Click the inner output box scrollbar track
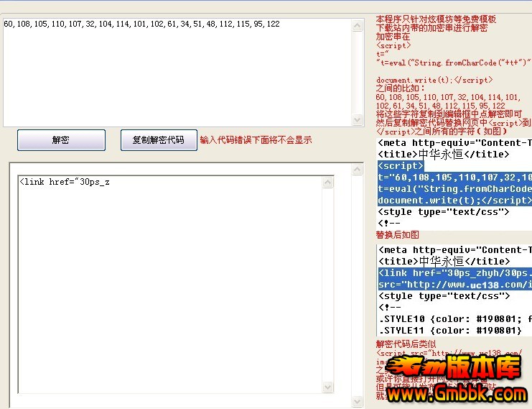The width and height of the screenshot is (532, 409). [328, 288]
